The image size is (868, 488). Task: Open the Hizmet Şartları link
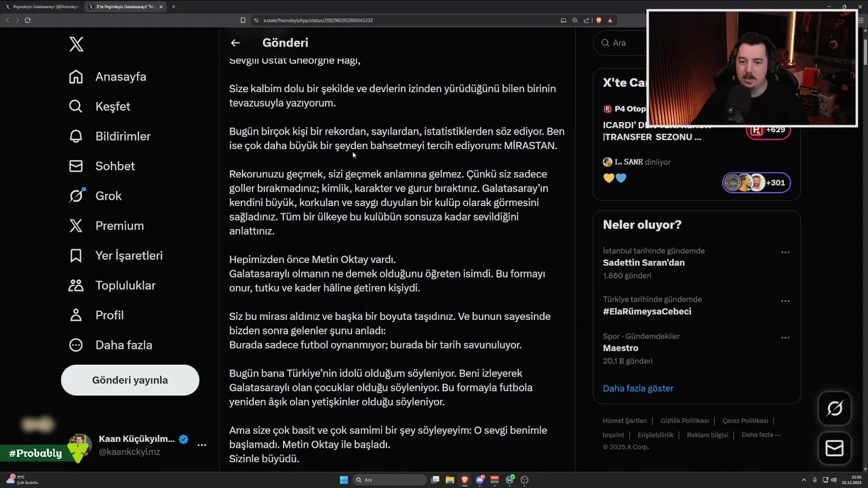click(625, 421)
